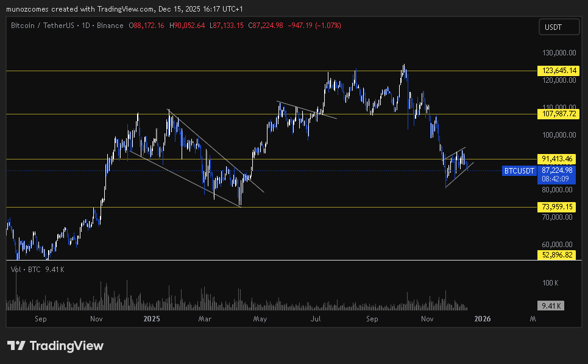The image size is (588, 364).
Task: Click the 80,000.00 price axis label
Action: tap(558, 190)
